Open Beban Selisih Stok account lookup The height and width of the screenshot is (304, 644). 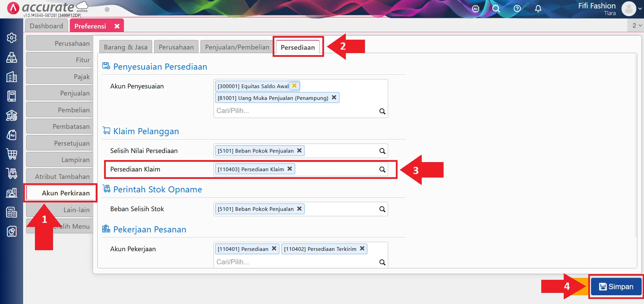[x=382, y=209]
